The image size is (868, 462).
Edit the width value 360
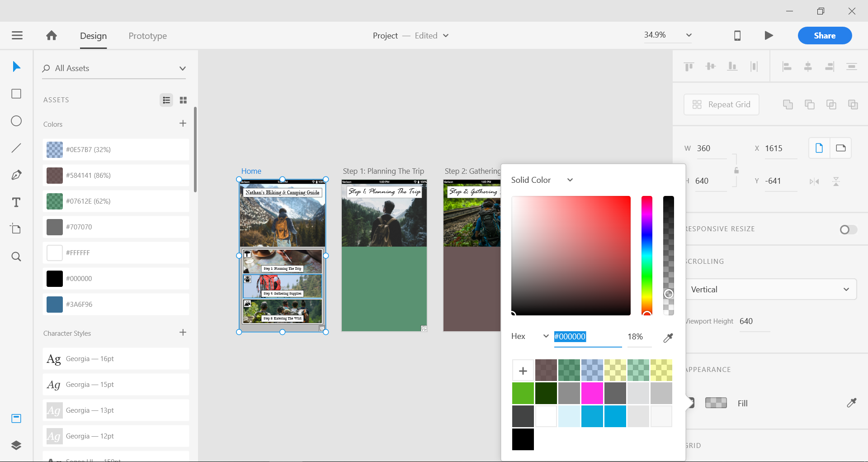pyautogui.click(x=711, y=148)
